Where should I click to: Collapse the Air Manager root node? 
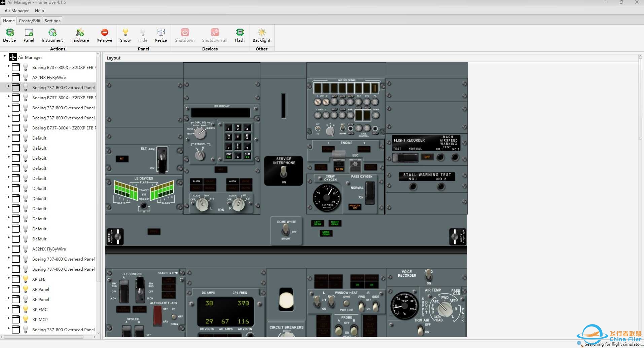click(x=5, y=56)
